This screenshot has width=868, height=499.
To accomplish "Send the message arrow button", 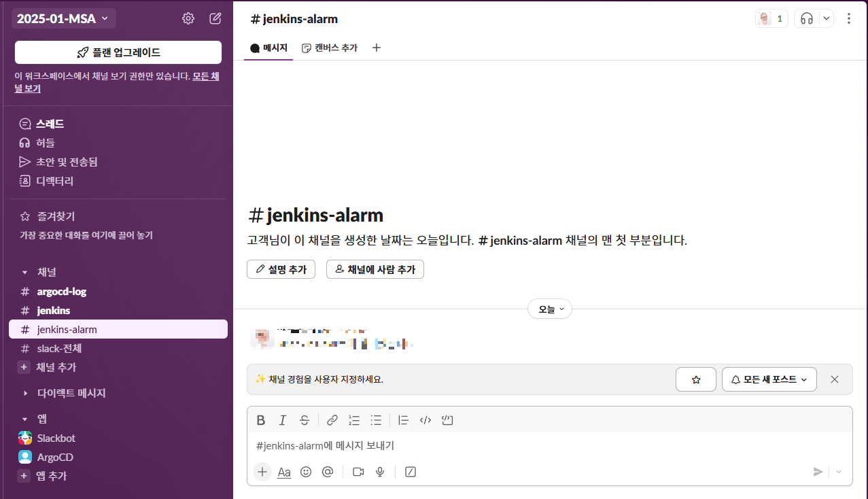I will point(818,472).
